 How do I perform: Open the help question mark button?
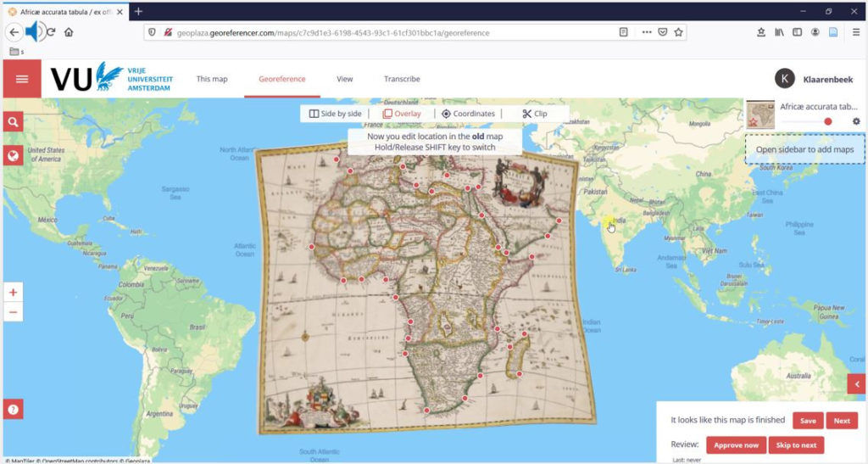[x=14, y=409]
